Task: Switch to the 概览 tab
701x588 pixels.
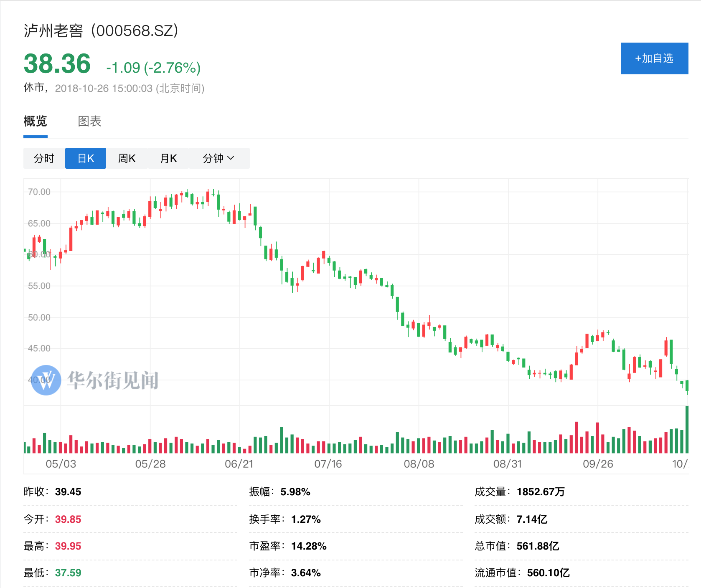Action: click(x=36, y=122)
